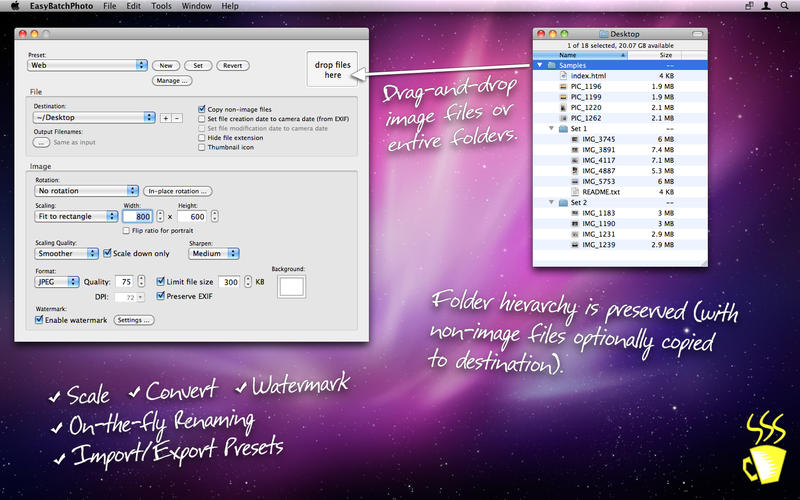Click the Set 2 folder icon
This screenshot has width=800, height=500.
click(x=562, y=202)
